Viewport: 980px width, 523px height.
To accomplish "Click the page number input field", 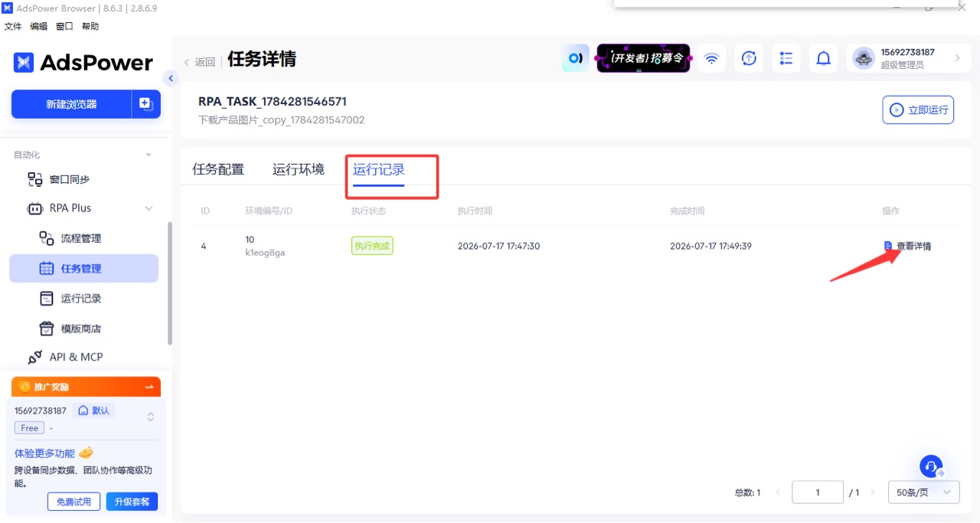I will point(818,492).
